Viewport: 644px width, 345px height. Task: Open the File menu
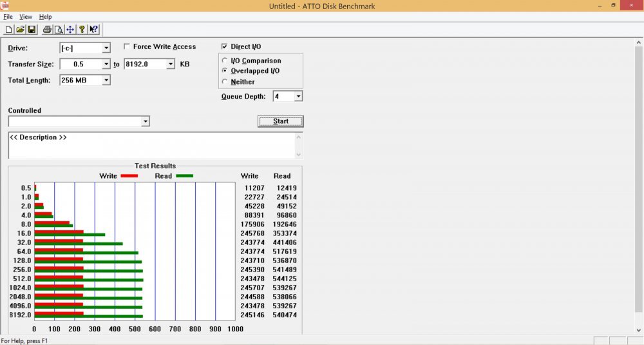8,17
